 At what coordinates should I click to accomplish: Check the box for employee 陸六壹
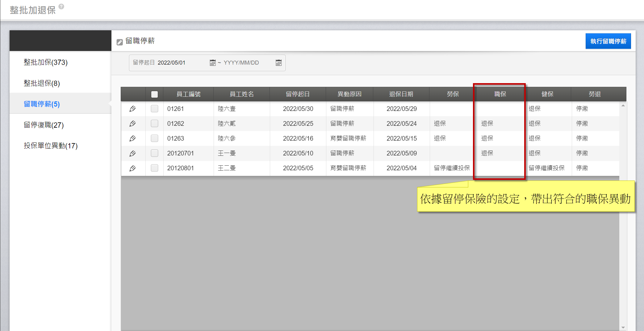point(154,109)
